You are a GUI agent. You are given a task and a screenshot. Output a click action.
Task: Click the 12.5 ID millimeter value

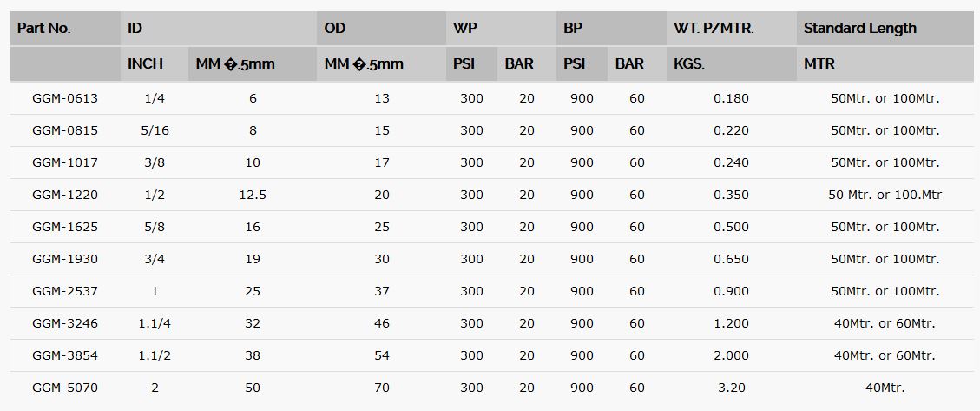pyautogui.click(x=252, y=195)
